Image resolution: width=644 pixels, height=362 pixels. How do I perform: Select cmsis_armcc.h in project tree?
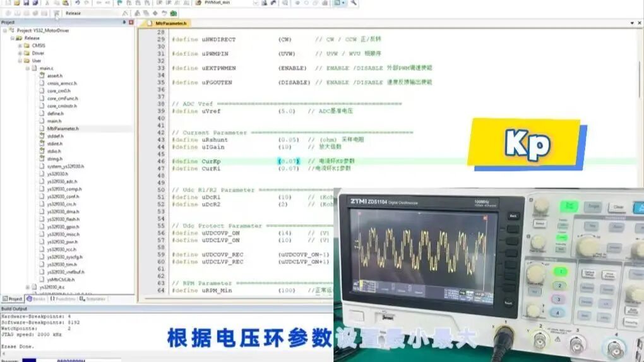[x=62, y=83]
